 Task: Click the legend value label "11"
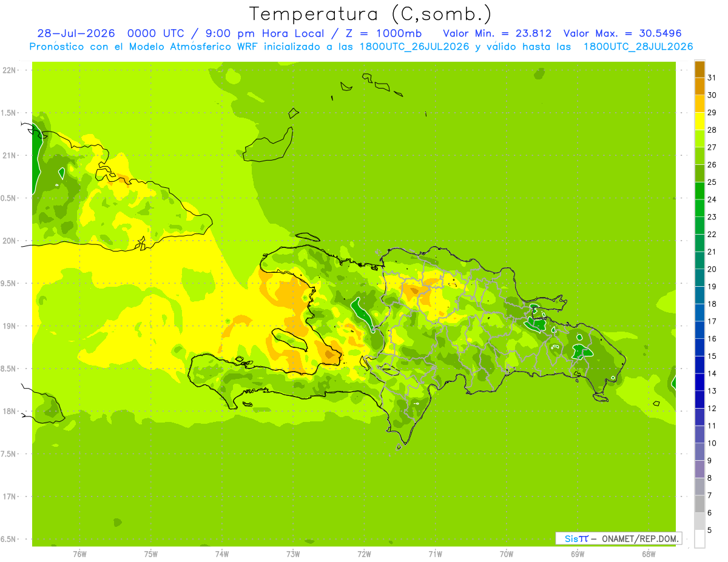click(x=712, y=426)
